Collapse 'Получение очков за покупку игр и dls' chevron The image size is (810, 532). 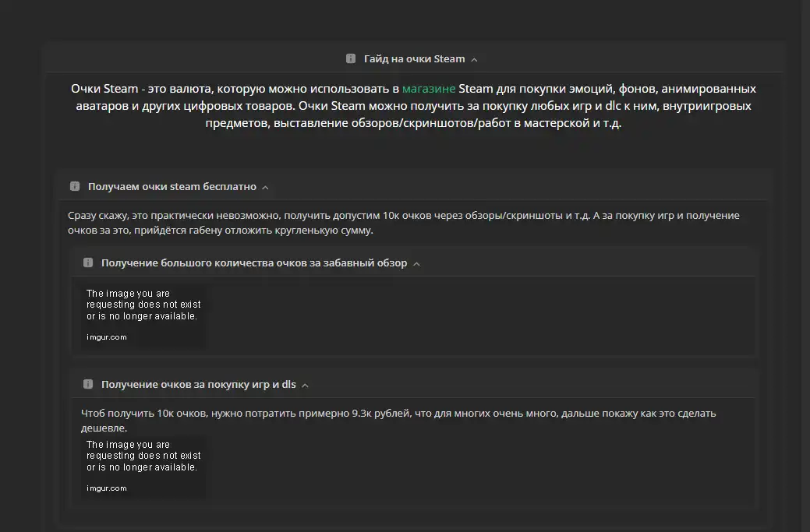[x=305, y=386]
